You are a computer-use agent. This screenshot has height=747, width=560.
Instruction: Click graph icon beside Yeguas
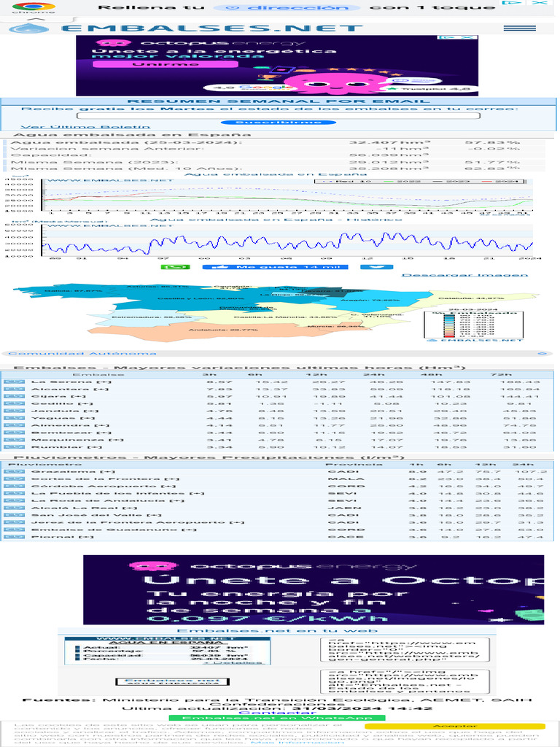(14, 418)
